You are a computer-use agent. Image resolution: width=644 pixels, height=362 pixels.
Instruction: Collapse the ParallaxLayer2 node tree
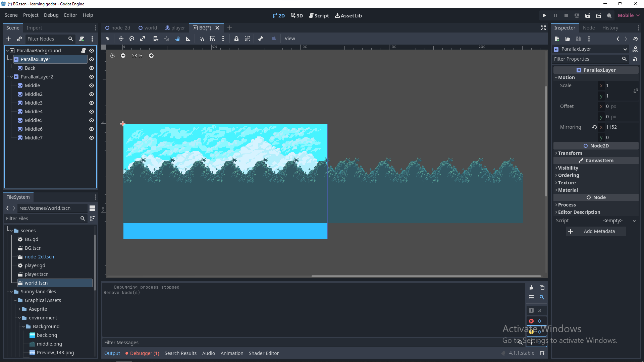pyautogui.click(x=11, y=77)
